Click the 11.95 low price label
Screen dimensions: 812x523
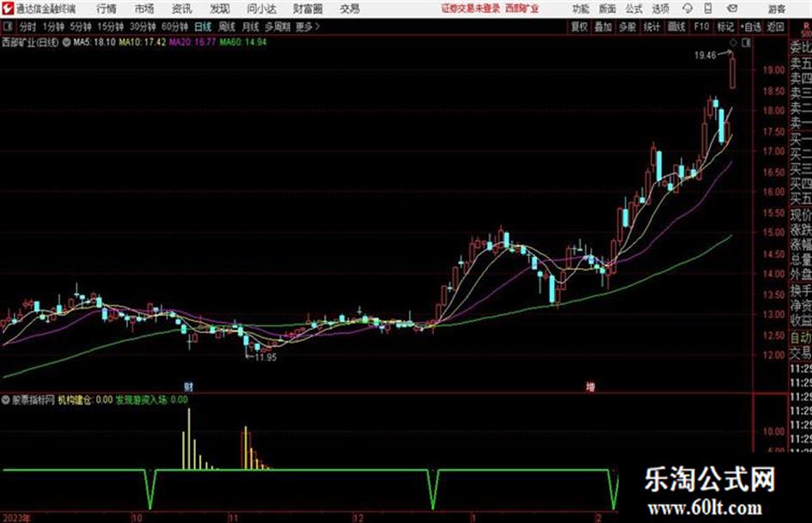tap(266, 357)
